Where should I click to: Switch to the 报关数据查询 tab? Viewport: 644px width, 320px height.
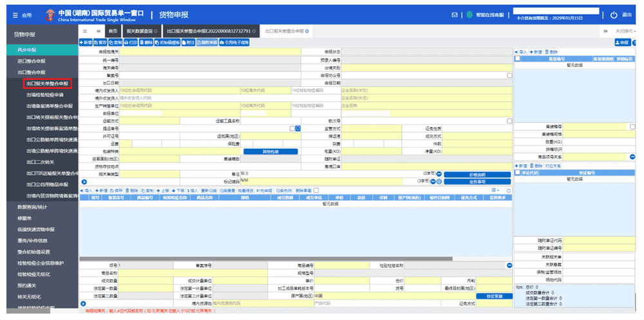click(x=140, y=31)
